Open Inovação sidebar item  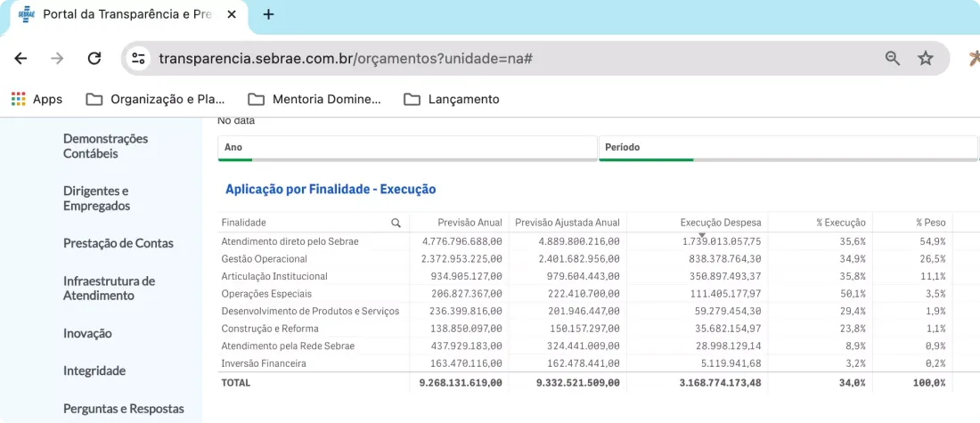coord(87,333)
